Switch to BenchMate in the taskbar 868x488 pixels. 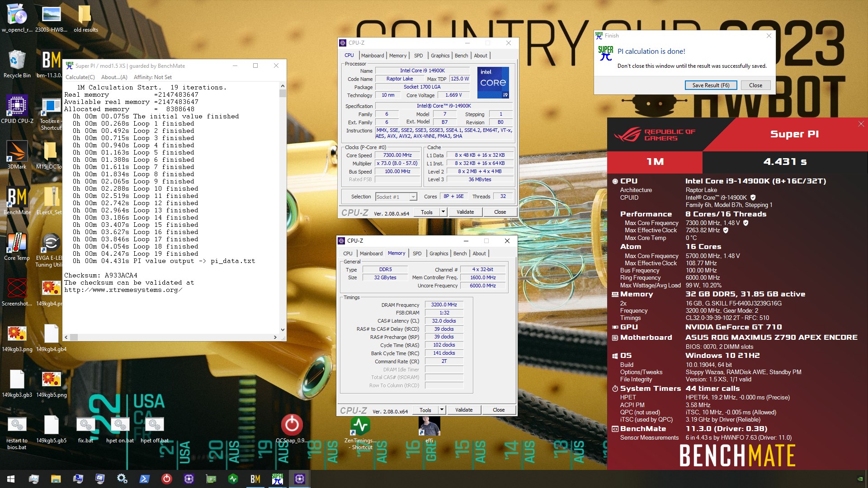coord(255,479)
